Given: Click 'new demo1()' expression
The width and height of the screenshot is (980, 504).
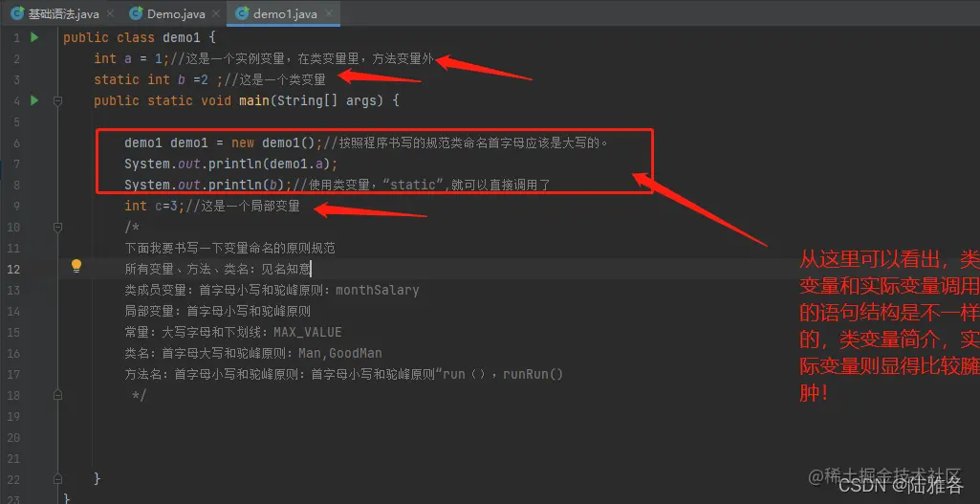Looking at the screenshot, I should point(273,143).
